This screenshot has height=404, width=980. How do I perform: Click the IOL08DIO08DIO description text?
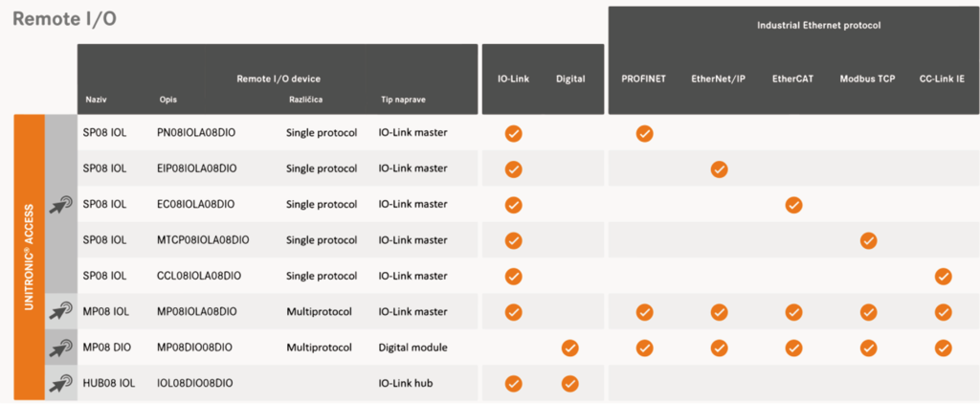(195, 383)
